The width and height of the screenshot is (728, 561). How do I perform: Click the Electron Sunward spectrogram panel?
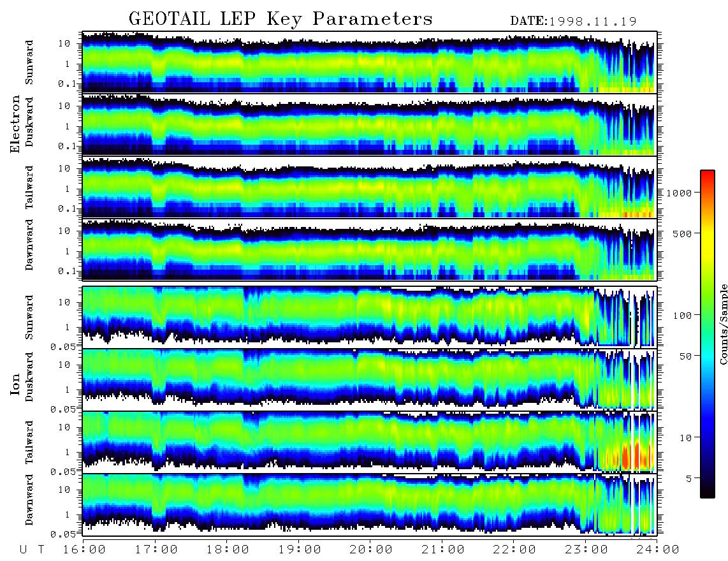(x=369, y=62)
